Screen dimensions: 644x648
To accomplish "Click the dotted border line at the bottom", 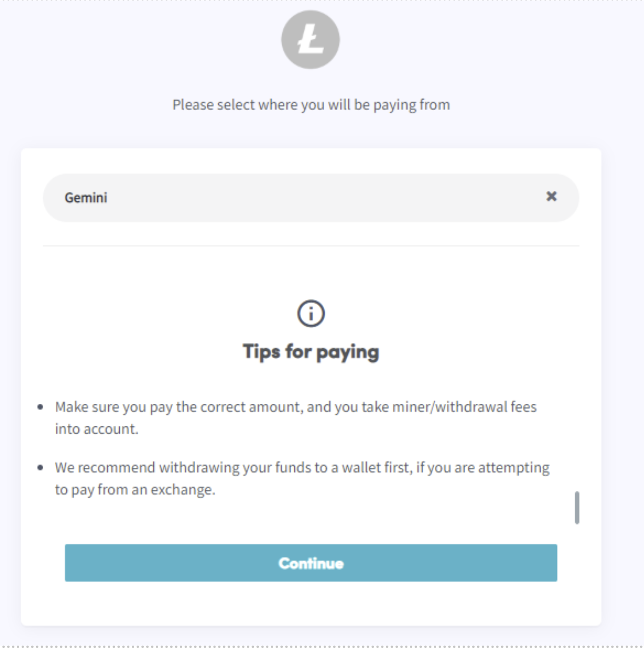I will point(322,646).
